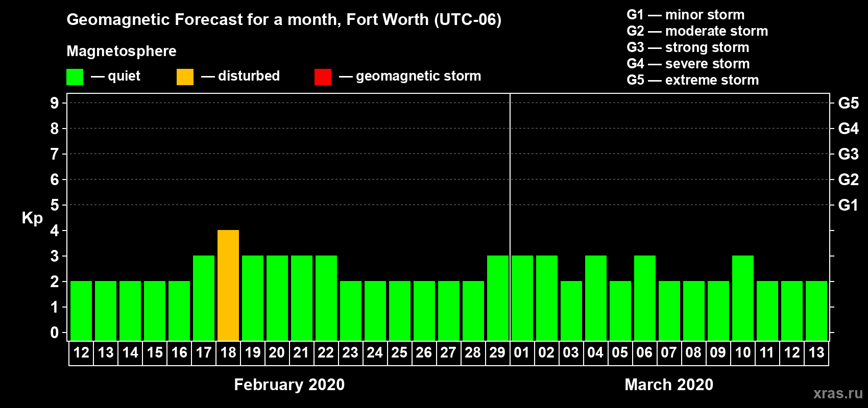Click the 'G4 — severe storm' legend line
868x408 pixels.
[x=688, y=64]
